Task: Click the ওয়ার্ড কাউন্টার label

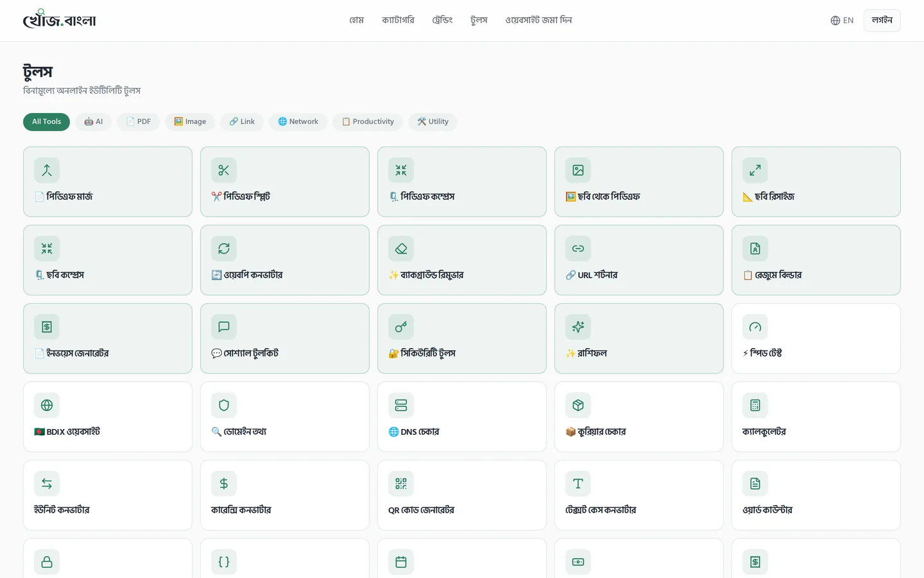Action: pyautogui.click(x=767, y=510)
